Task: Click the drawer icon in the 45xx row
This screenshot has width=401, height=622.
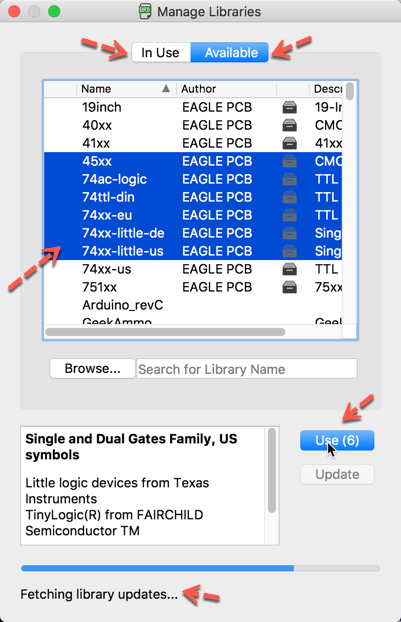Action: pos(290,161)
